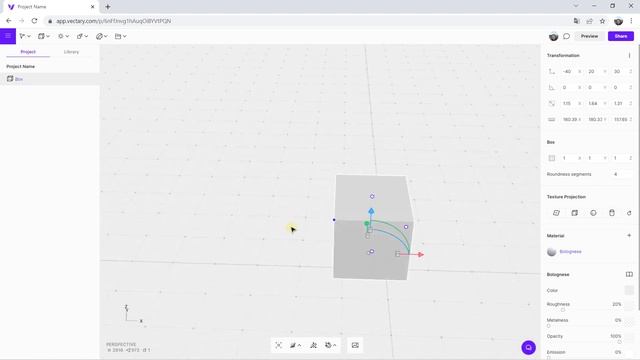Open the user avatar in app header
The image size is (640, 360).
tap(553, 36)
